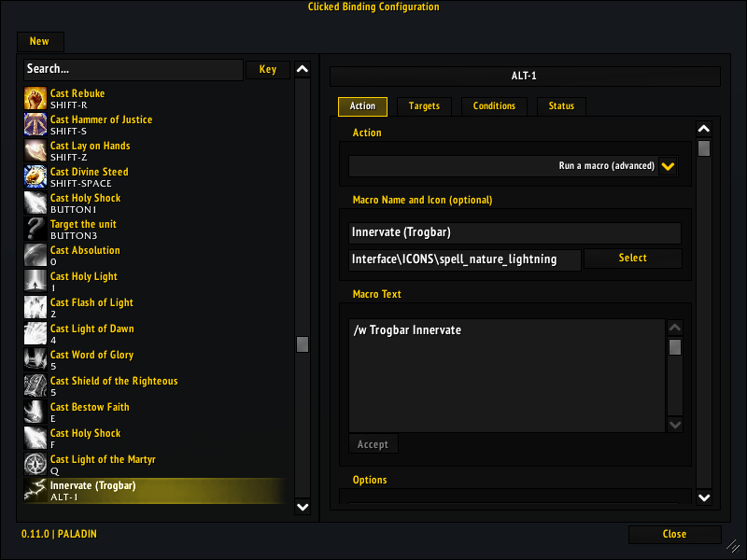Click the New binding button

coord(40,41)
